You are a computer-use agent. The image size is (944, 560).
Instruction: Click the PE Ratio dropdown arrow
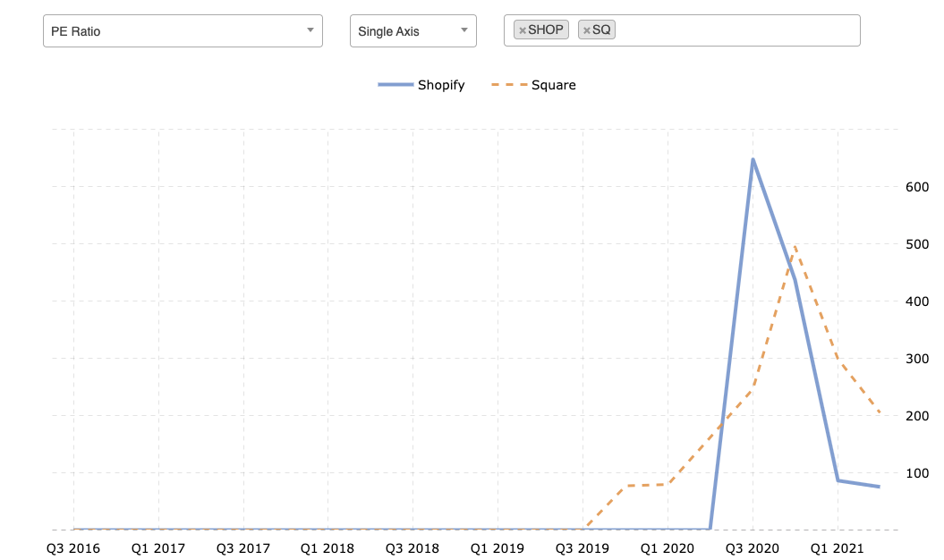(310, 30)
